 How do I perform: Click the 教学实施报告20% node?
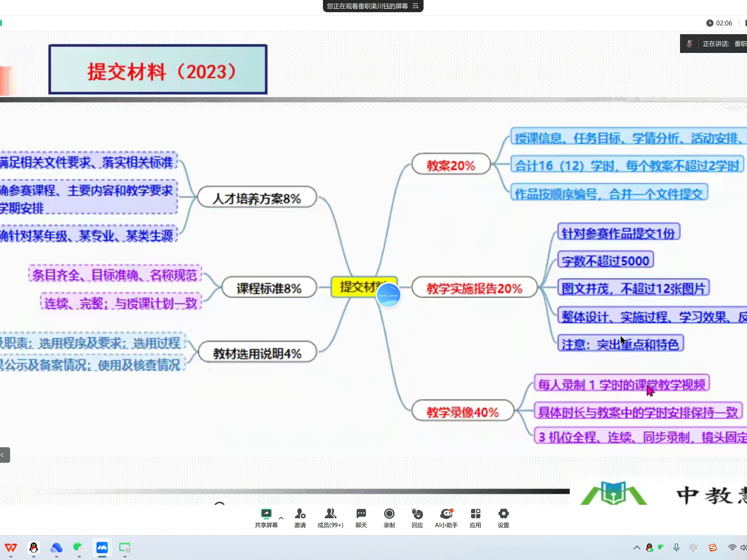tap(474, 287)
